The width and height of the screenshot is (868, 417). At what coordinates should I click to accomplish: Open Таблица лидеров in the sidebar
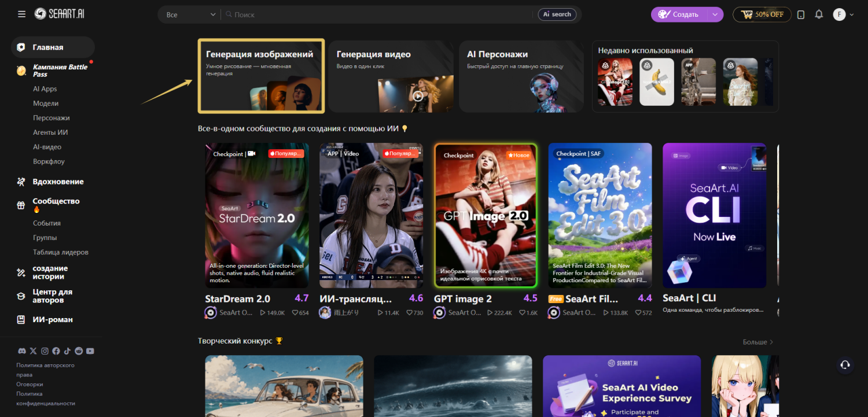pyautogui.click(x=61, y=252)
